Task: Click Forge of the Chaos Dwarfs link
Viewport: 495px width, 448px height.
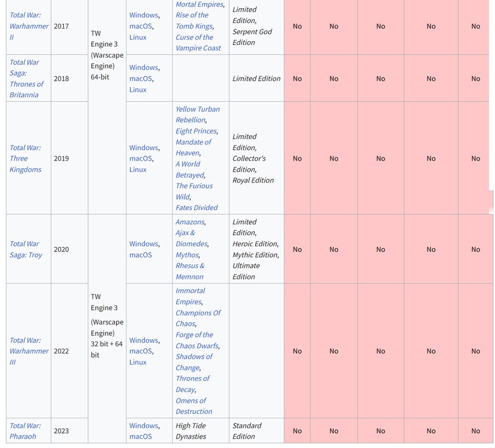Action: point(197,340)
